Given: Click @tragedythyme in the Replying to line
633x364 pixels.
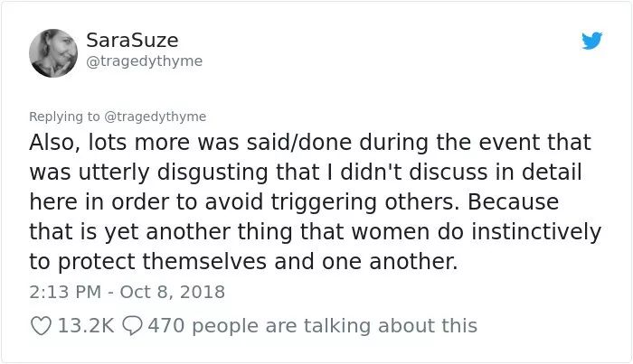Looking at the screenshot, I should [x=156, y=117].
